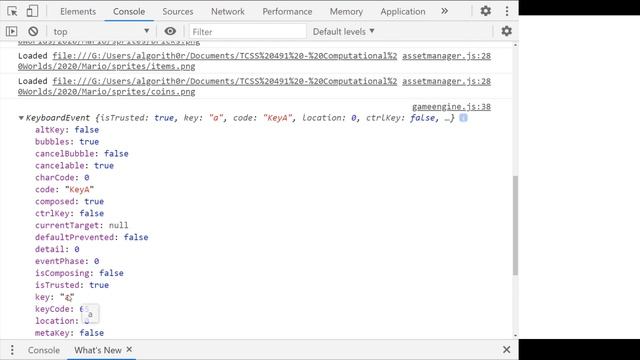Open the drawer three-dot menu
This screenshot has height=360, width=640.
tap(12, 350)
